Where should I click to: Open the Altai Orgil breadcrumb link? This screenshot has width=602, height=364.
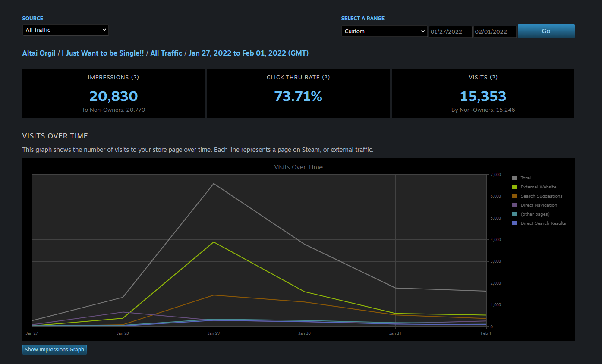coord(39,53)
